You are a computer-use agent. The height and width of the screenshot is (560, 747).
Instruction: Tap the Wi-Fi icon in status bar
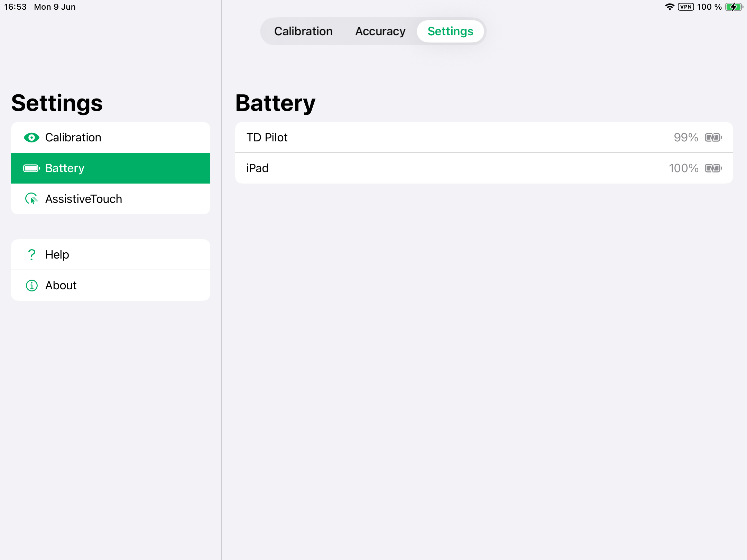tap(670, 7)
